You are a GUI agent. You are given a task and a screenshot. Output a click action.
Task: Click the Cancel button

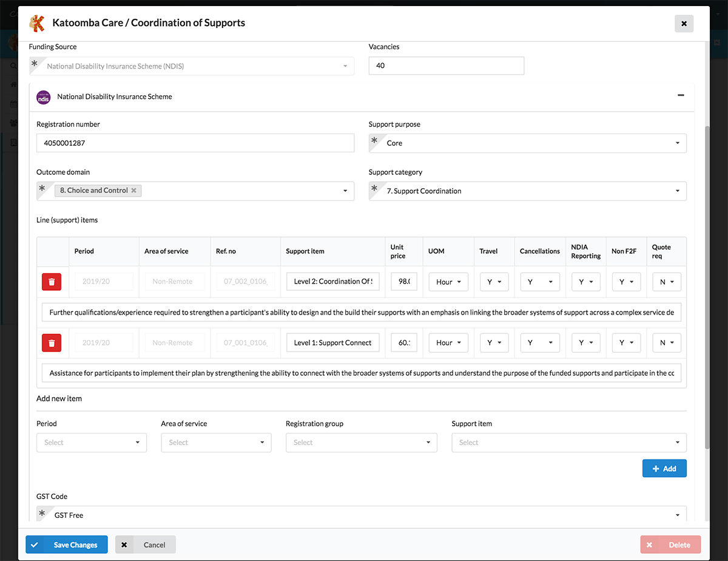pos(146,545)
